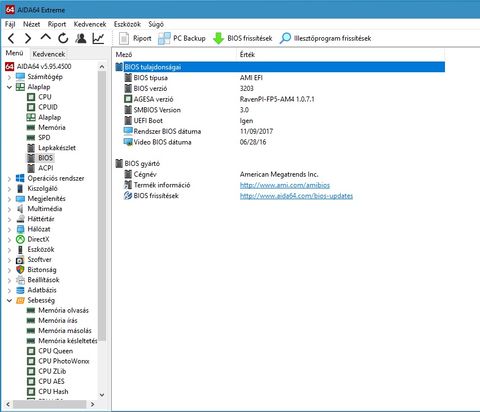
Task: Expand the Operációs rendszer node
Action: click(x=9, y=179)
